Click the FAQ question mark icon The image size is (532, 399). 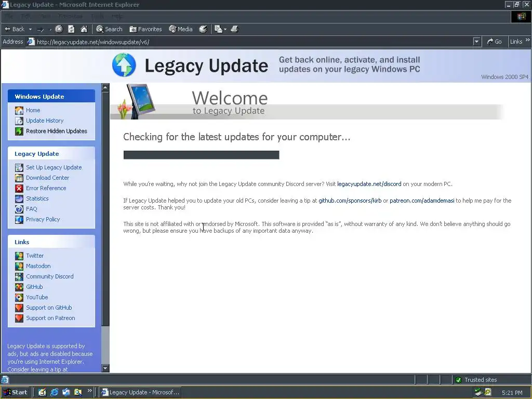[x=19, y=209]
